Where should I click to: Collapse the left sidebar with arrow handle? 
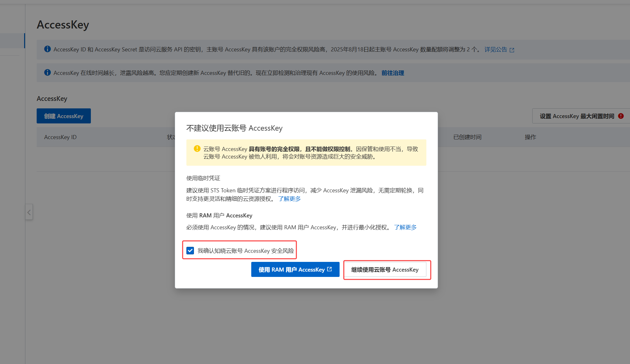tap(29, 212)
